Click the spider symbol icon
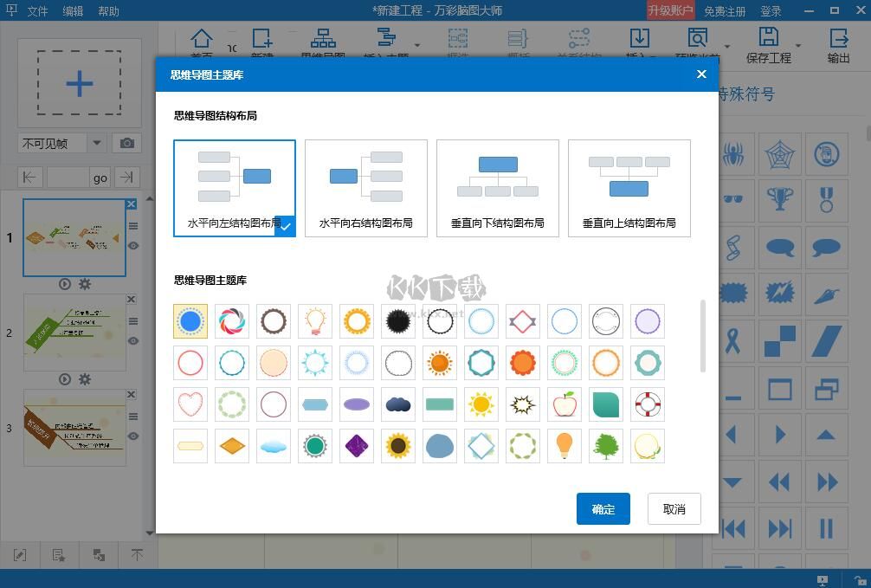This screenshot has height=588, width=871. (733, 154)
